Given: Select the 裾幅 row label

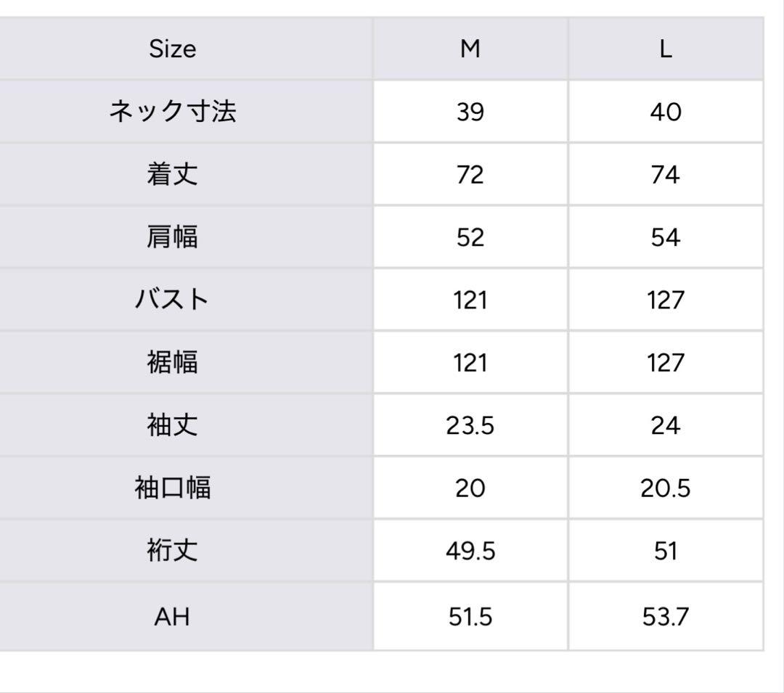Looking at the screenshot, I should (x=173, y=362).
